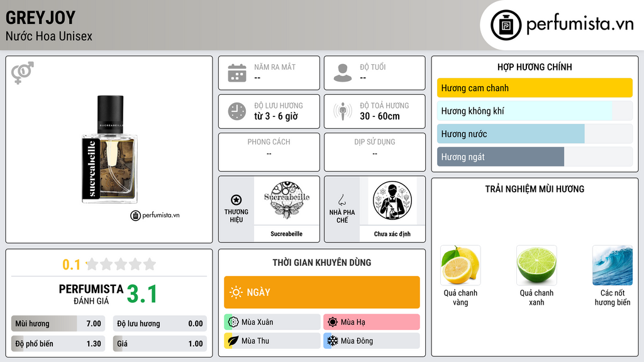Click the PHONG CÁCH card
The image size is (644, 362).
coord(269,152)
